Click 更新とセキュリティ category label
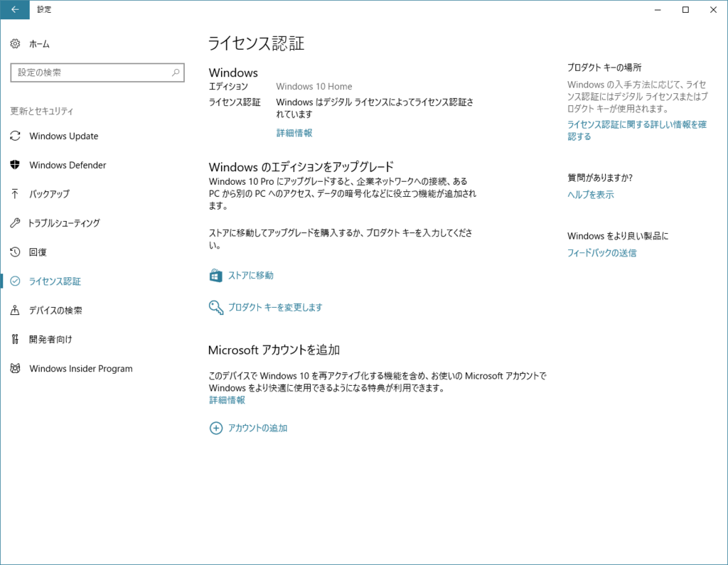 tap(42, 111)
